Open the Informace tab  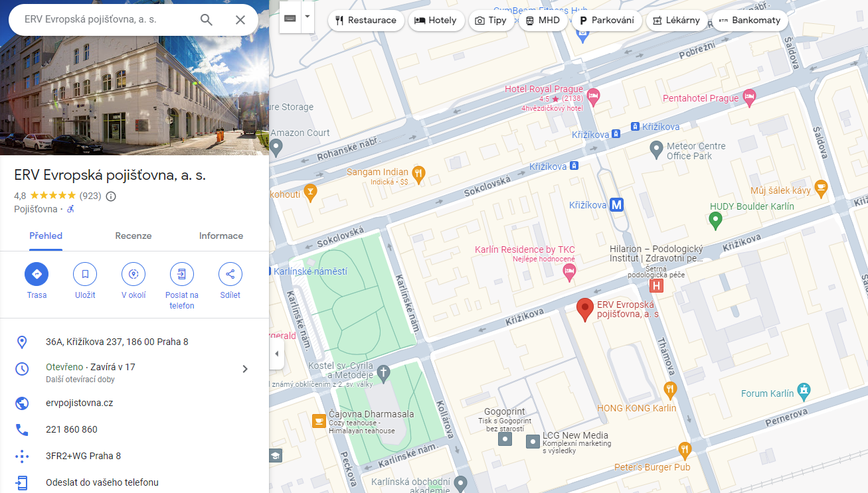(x=221, y=236)
